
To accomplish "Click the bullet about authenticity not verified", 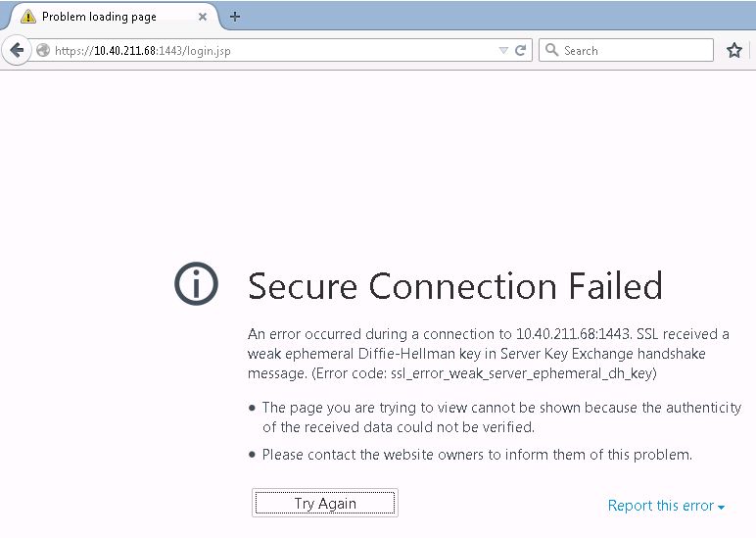I will pos(501,416).
